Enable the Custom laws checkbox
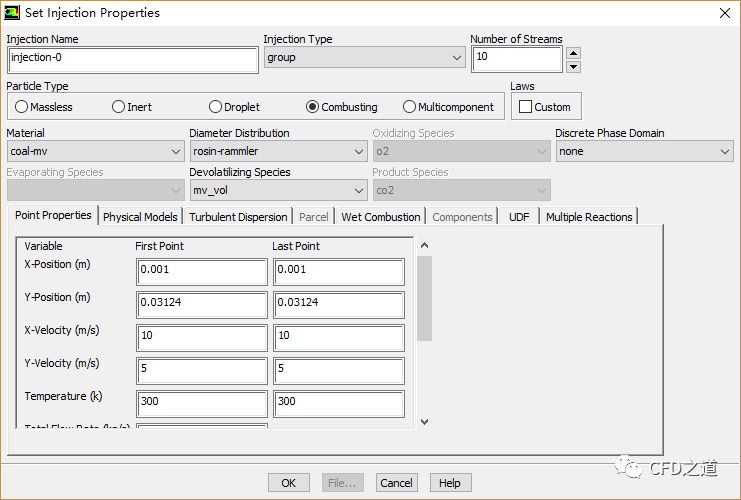741x500 pixels. [526, 107]
